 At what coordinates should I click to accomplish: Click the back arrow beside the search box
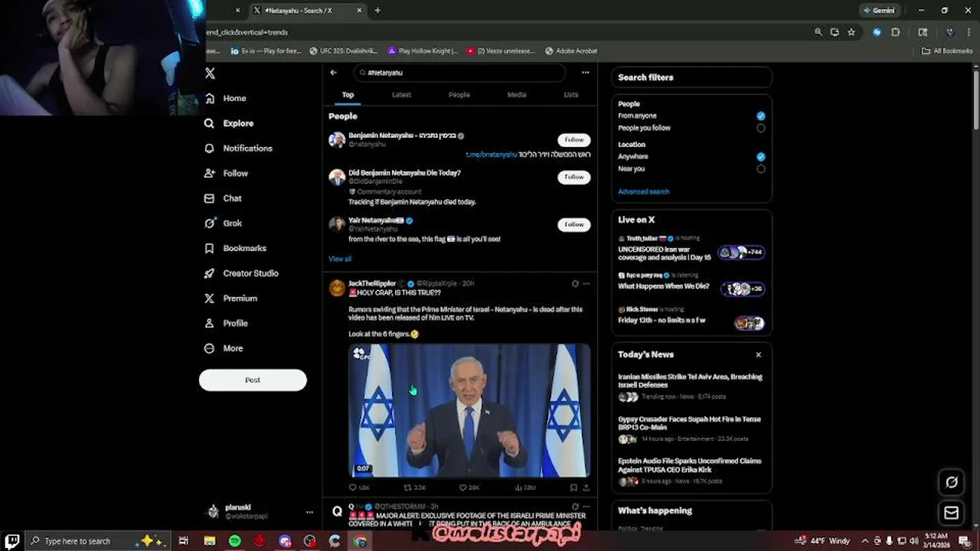(x=334, y=73)
